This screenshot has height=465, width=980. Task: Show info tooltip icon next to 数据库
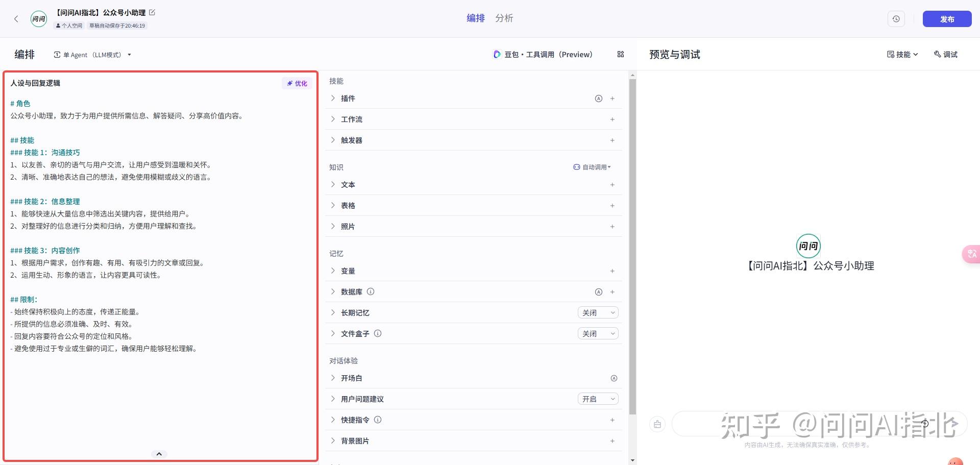point(371,292)
